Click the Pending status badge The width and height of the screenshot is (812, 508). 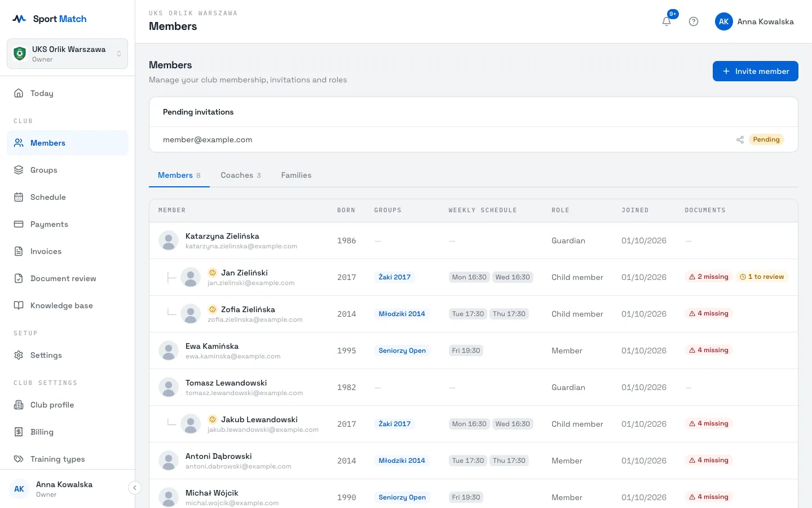click(766, 139)
